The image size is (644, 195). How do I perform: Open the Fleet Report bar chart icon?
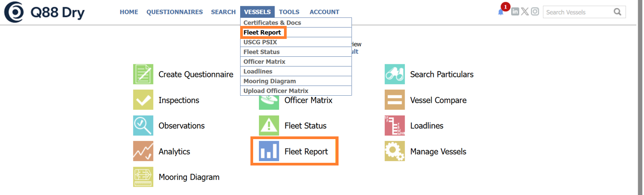click(x=269, y=151)
